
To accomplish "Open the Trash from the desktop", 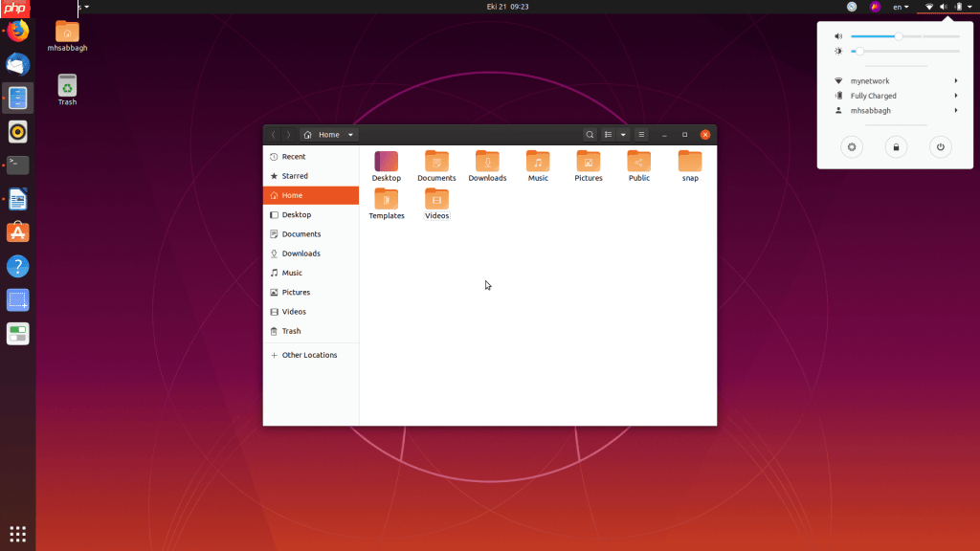I will pos(66,86).
